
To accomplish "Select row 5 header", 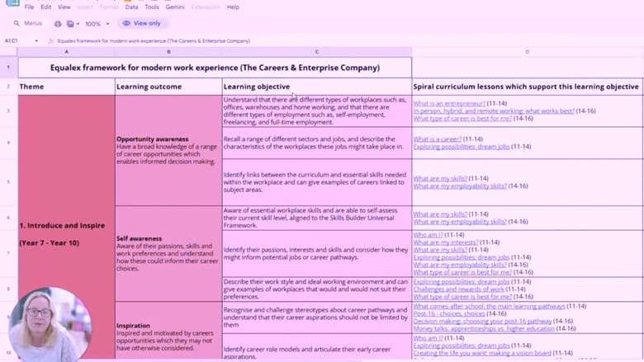I will click(8, 182).
